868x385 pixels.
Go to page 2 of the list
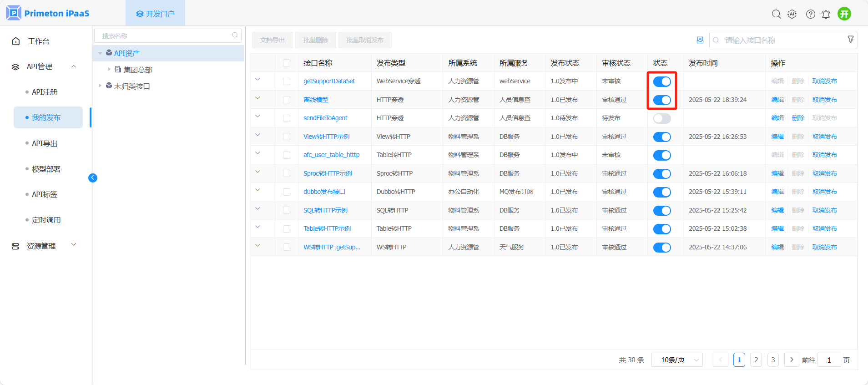pos(756,360)
